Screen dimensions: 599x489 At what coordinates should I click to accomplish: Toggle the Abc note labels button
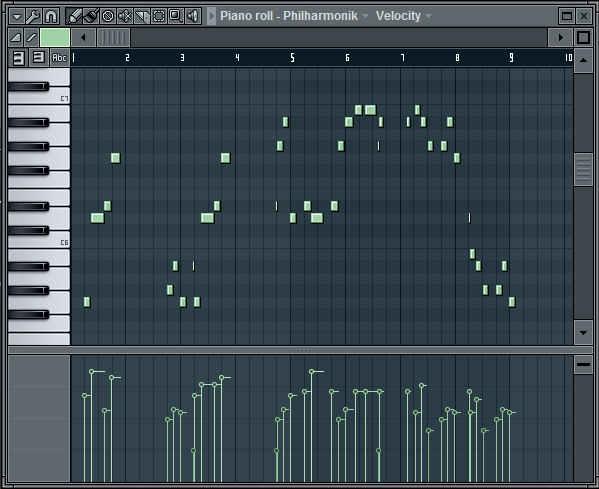59,58
